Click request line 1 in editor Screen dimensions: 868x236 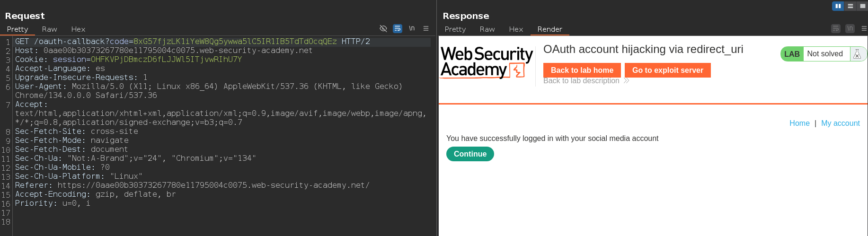click(189, 42)
